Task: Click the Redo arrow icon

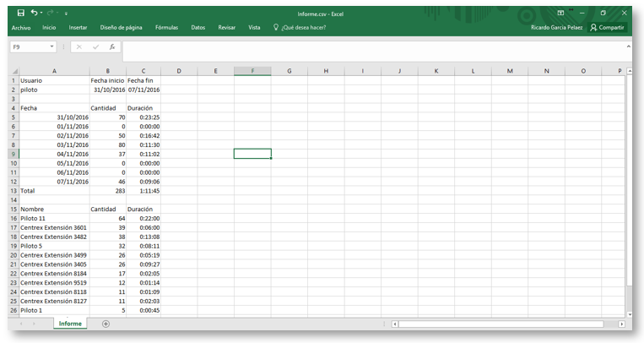Action: pyautogui.click(x=52, y=13)
